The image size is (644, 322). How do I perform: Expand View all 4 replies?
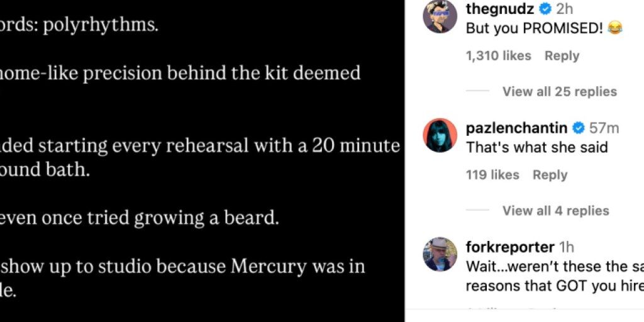click(555, 211)
